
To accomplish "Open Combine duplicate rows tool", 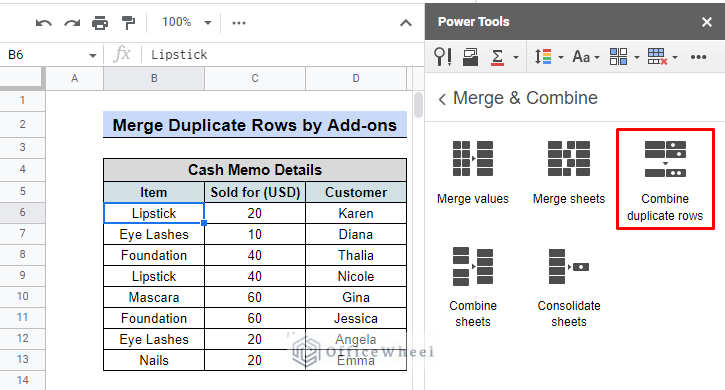I will (665, 180).
